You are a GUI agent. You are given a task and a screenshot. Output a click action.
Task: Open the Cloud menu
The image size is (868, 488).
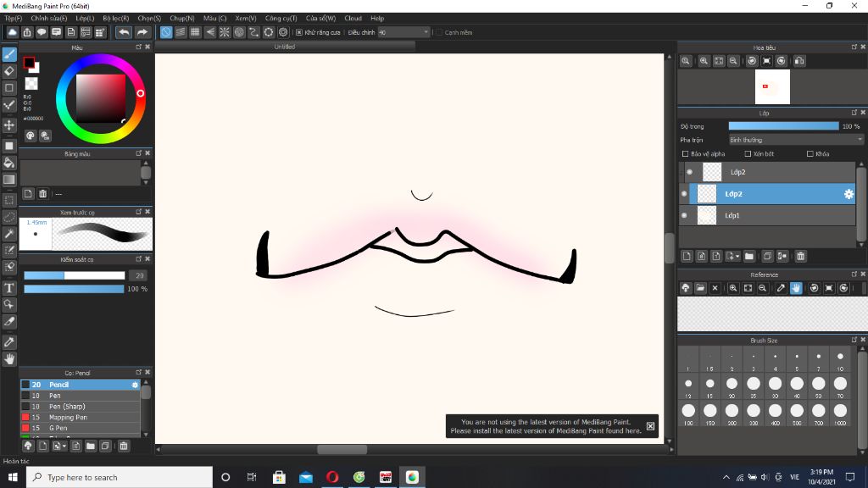pyautogui.click(x=353, y=19)
